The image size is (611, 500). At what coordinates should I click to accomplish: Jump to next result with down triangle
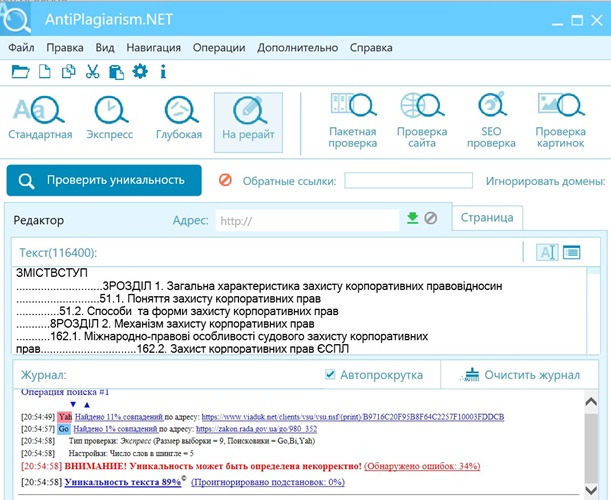coord(73,405)
